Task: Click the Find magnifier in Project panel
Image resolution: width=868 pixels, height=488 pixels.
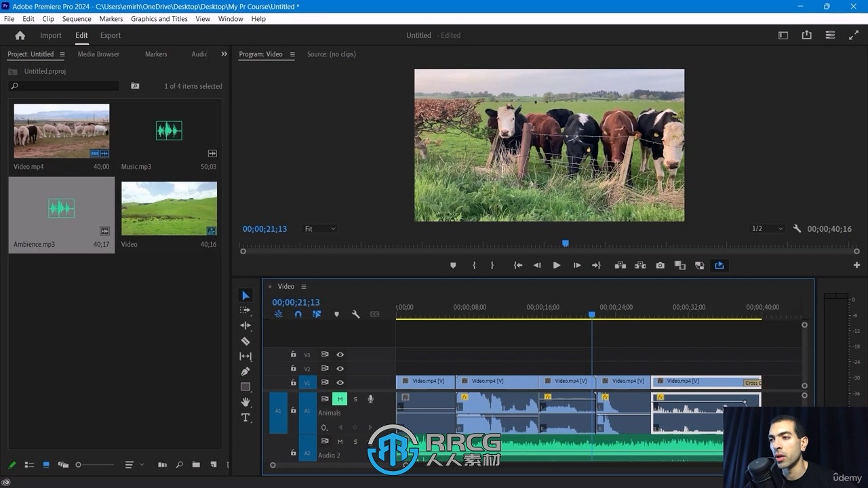Action: click(179, 465)
